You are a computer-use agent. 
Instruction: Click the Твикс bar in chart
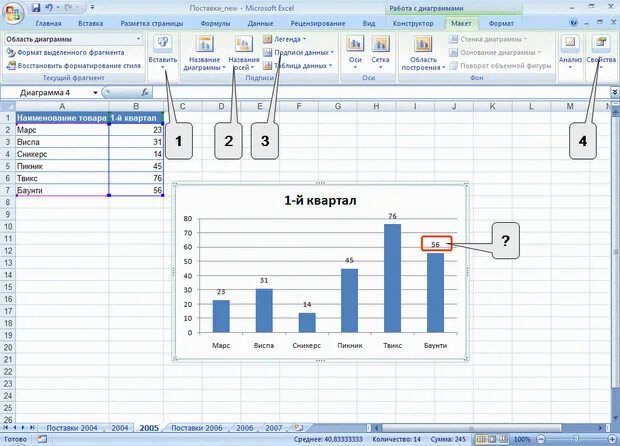click(x=392, y=278)
